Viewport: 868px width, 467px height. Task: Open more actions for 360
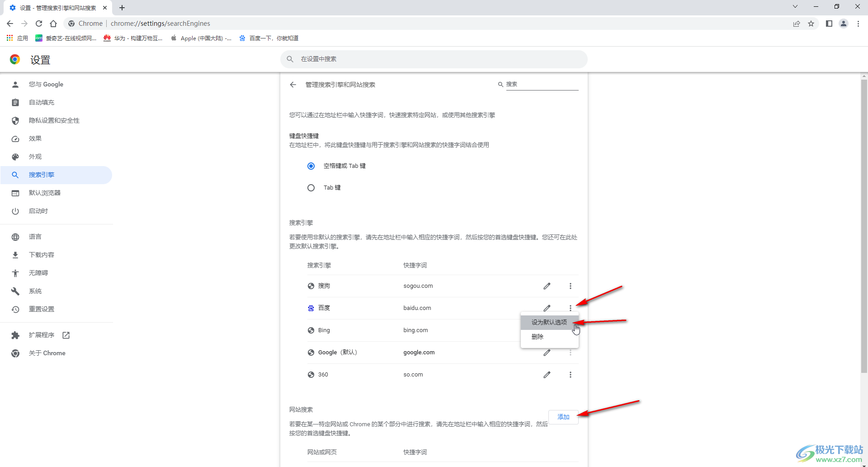(571, 375)
